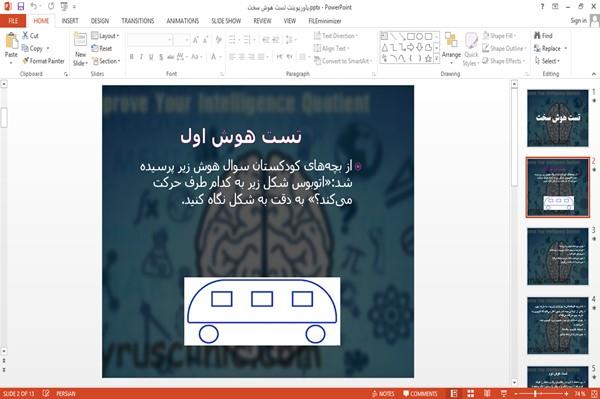Click the Shape Fill icon
Screen dimensions: 600x399
coord(486,36)
